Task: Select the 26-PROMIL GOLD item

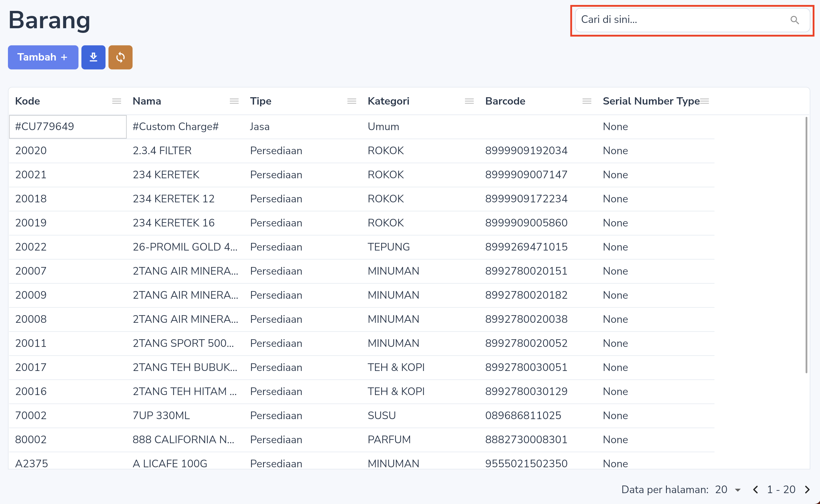Action: point(185,247)
